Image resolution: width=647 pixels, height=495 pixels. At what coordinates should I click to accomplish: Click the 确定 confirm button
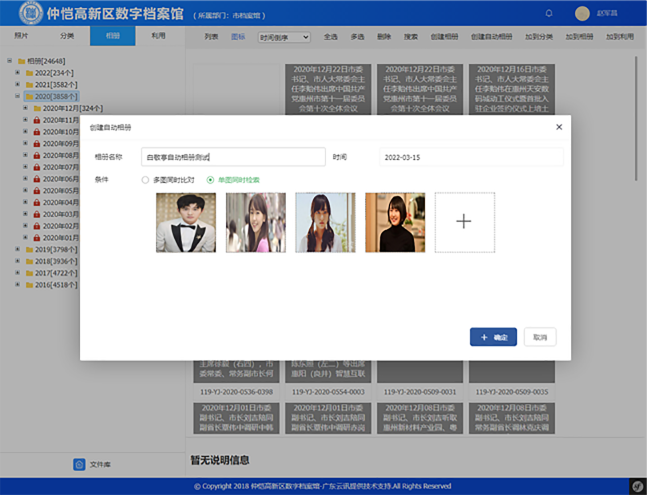[x=493, y=338]
